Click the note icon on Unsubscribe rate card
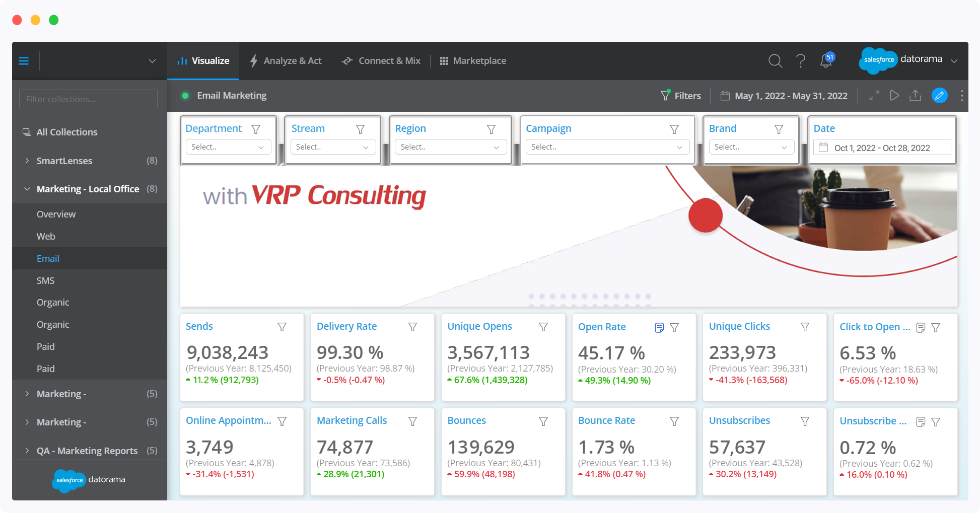 pos(921,422)
